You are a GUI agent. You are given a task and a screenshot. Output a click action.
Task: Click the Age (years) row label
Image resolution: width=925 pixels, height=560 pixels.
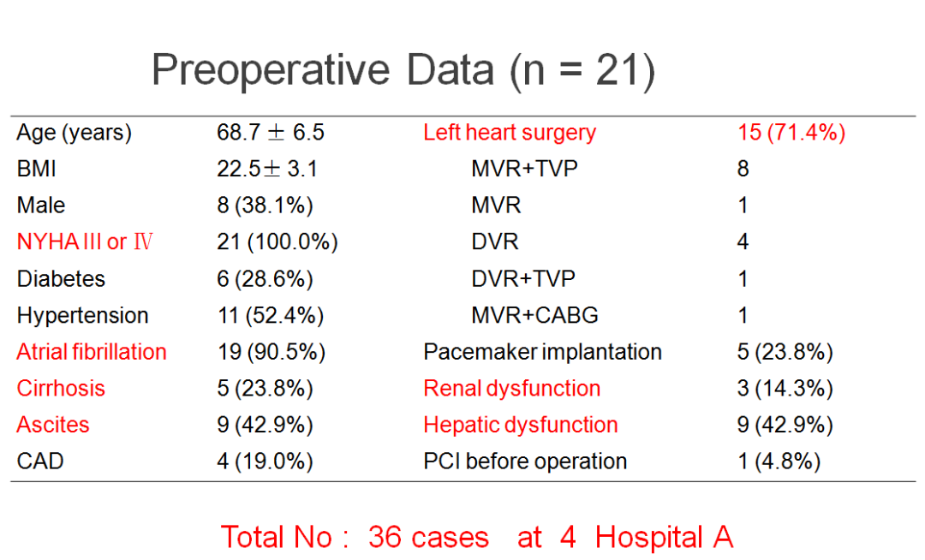(74, 133)
